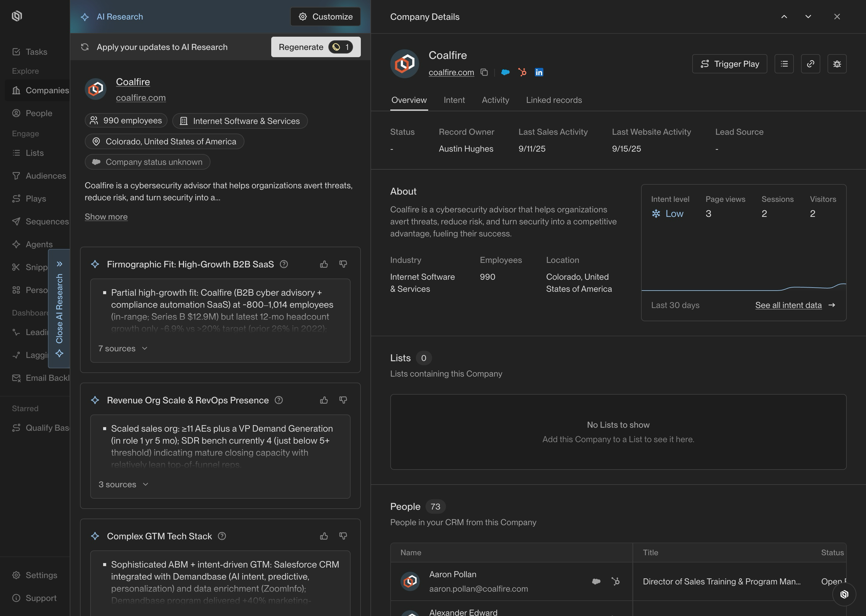Open Companies in the sidebar

(x=37, y=90)
